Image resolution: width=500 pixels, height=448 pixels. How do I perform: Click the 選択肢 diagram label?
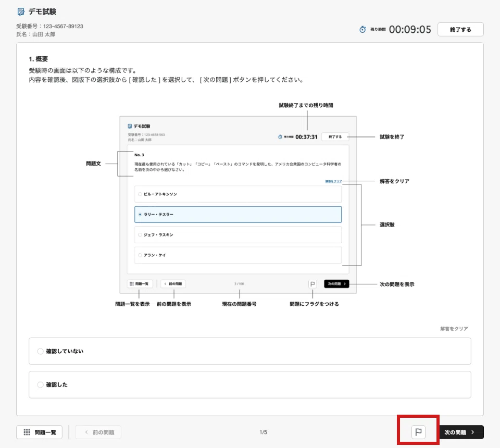(387, 225)
